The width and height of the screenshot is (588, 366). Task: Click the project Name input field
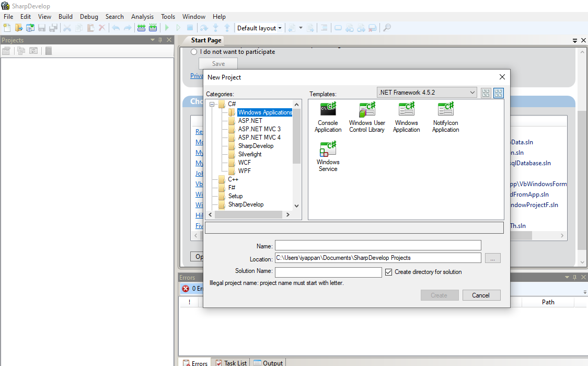click(378, 245)
